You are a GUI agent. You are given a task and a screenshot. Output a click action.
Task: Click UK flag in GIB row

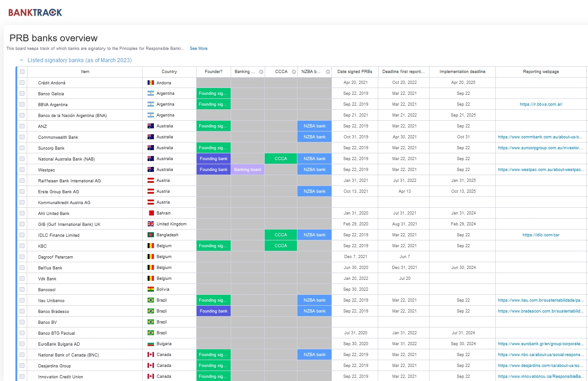tap(151, 224)
